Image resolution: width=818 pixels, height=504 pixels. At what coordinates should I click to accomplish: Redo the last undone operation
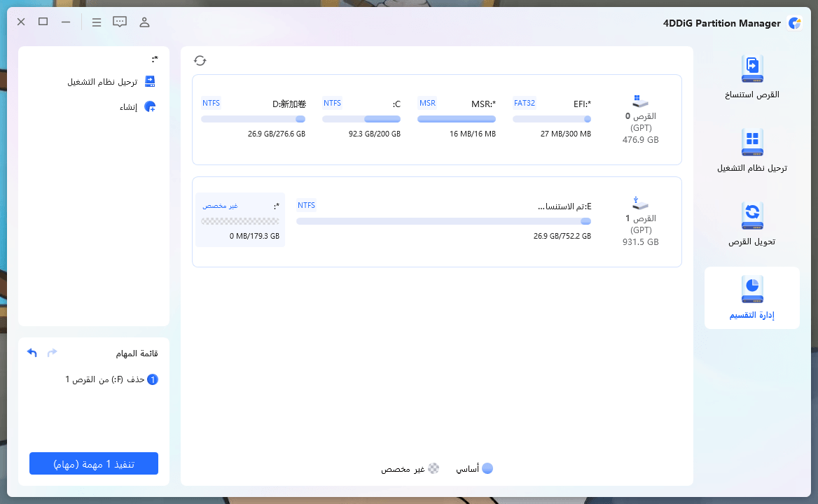(x=52, y=352)
